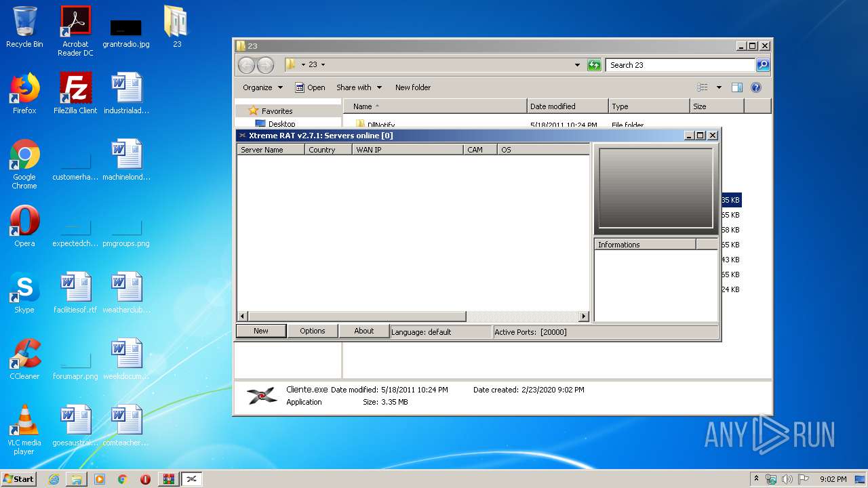
Task: Open the folder named 23 on desktop
Action: pyautogui.click(x=176, y=27)
